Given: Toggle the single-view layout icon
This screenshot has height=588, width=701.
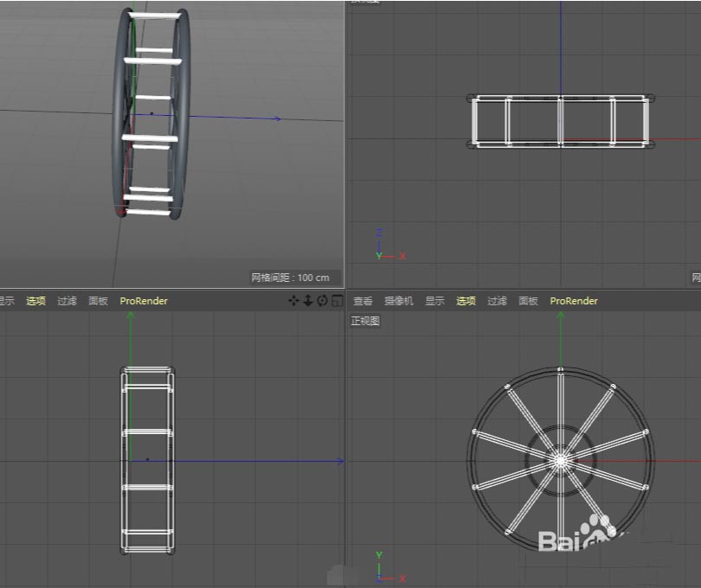Looking at the screenshot, I should click(x=337, y=300).
